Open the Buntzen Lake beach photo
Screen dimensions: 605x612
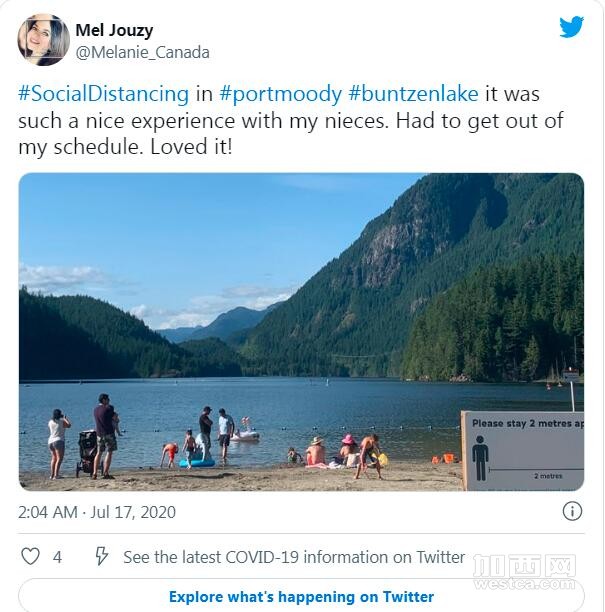click(x=301, y=332)
